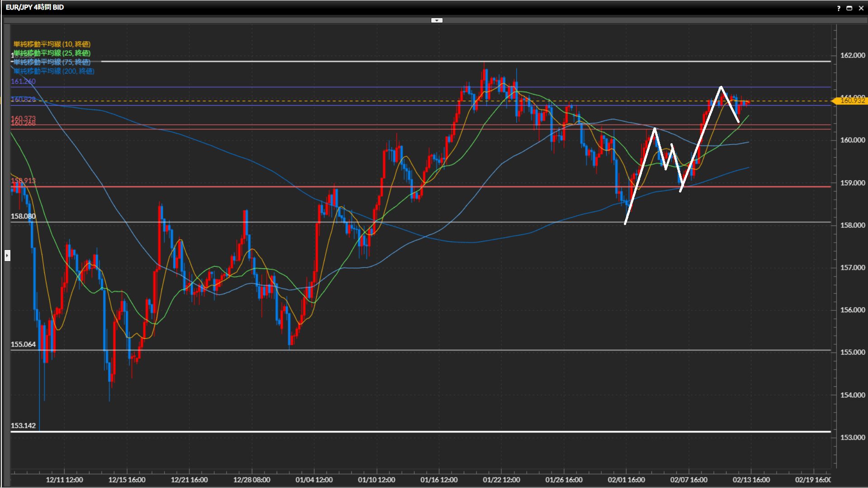The width and height of the screenshot is (868, 488).
Task: Select the 158.080 horizontal line label
Action: pyautogui.click(x=23, y=216)
